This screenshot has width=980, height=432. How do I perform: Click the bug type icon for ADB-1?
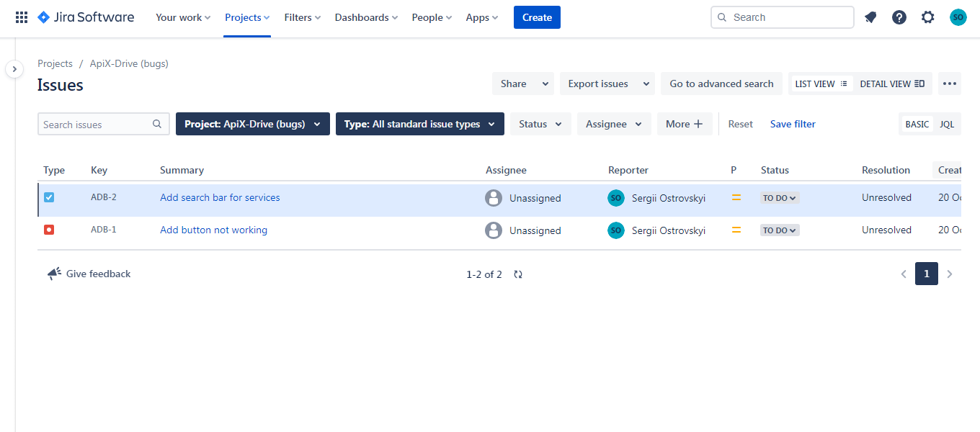pyautogui.click(x=49, y=230)
